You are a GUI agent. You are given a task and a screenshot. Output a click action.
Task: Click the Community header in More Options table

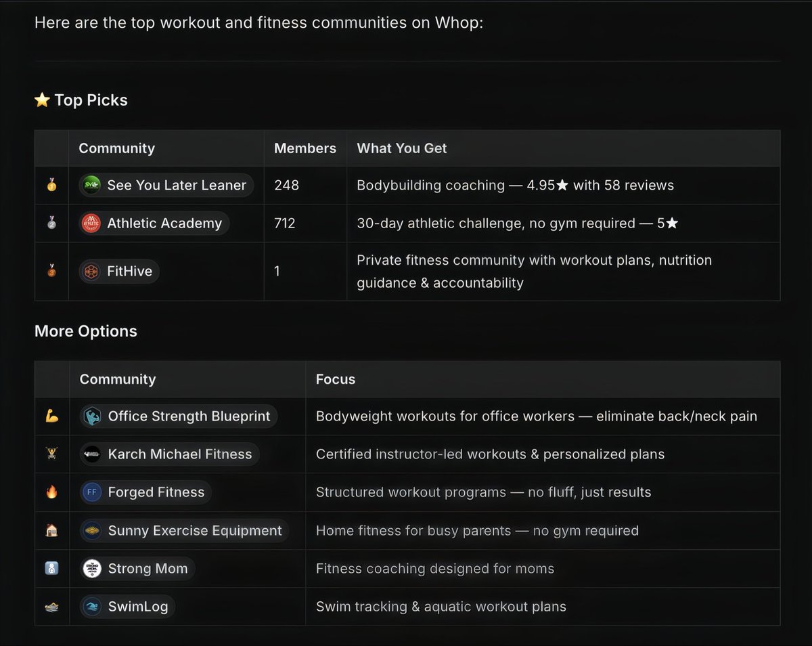[118, 379]
